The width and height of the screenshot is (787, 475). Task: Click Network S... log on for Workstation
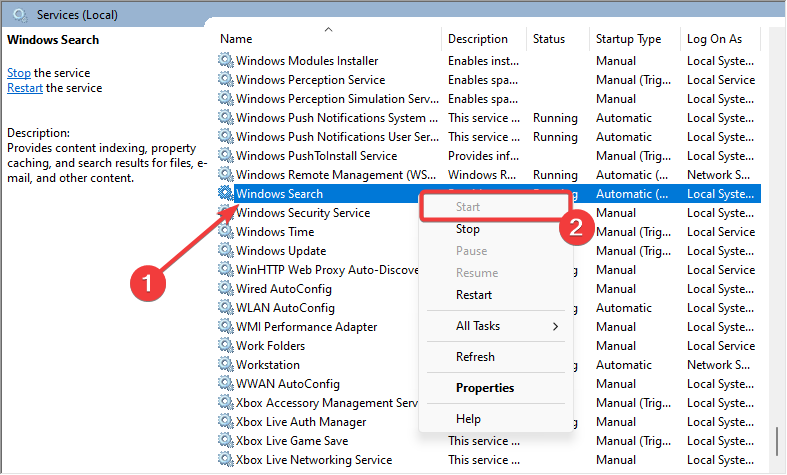tap(718, 365)
